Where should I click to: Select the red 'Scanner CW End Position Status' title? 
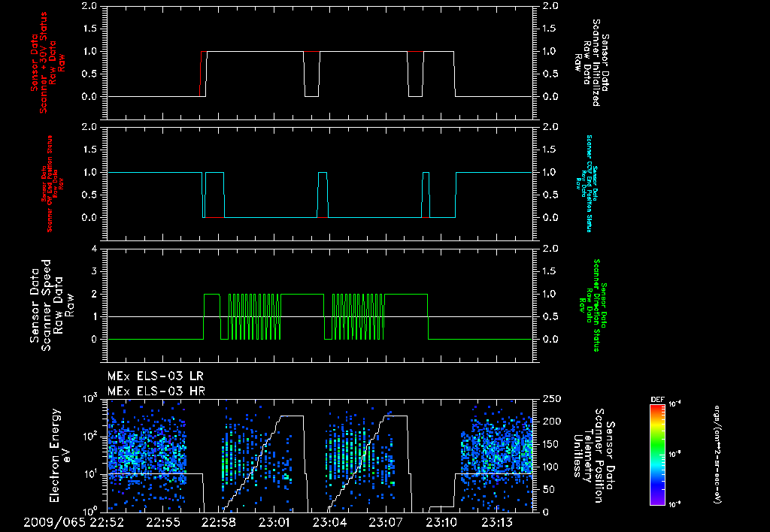(x=50, y=184)
